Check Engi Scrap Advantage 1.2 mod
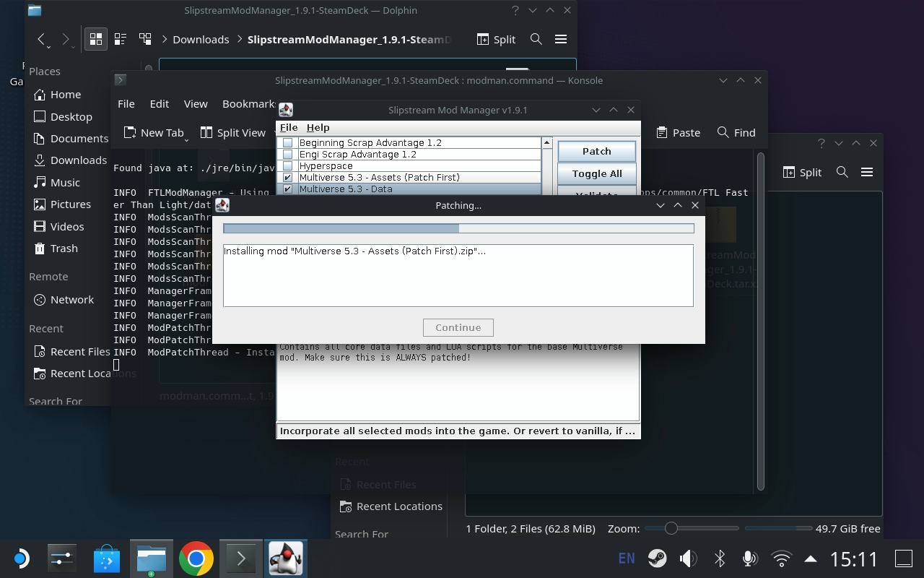 (288, 154)
